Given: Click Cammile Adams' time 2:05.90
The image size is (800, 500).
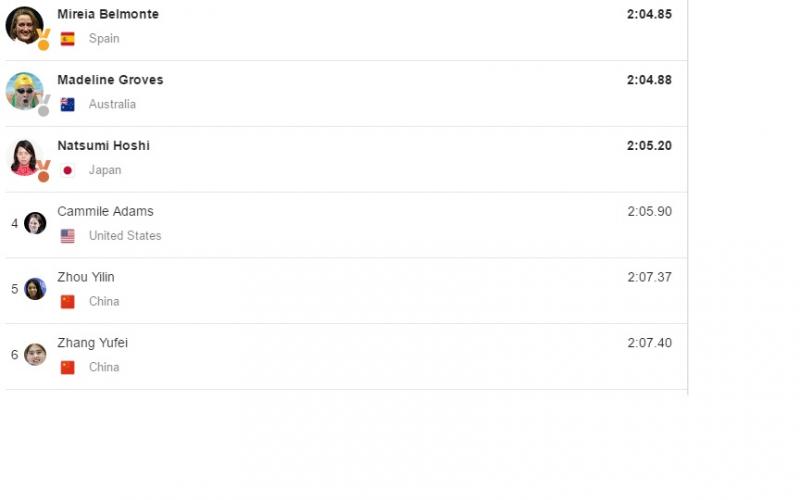Looking at the screenshot, I should click(x=649, y=212).
